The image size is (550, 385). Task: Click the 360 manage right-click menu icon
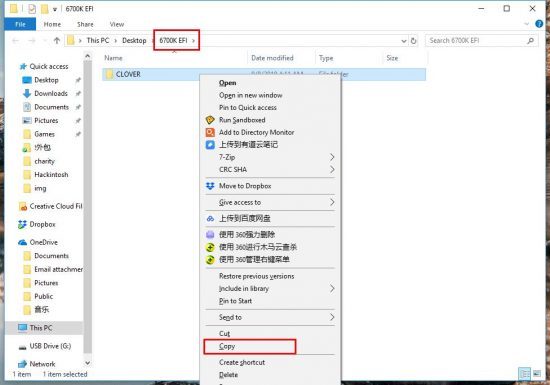pyautogui.click(x=210, y=260)
